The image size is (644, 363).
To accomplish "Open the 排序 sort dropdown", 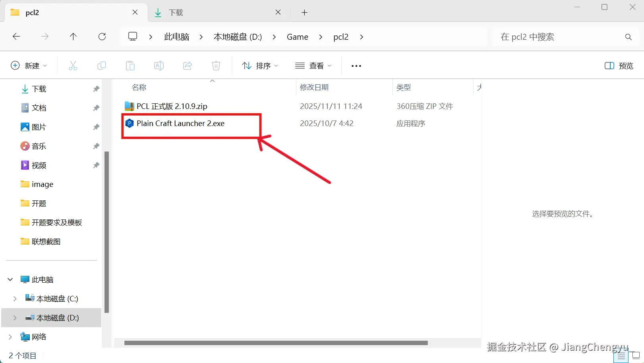I will 260,66.
